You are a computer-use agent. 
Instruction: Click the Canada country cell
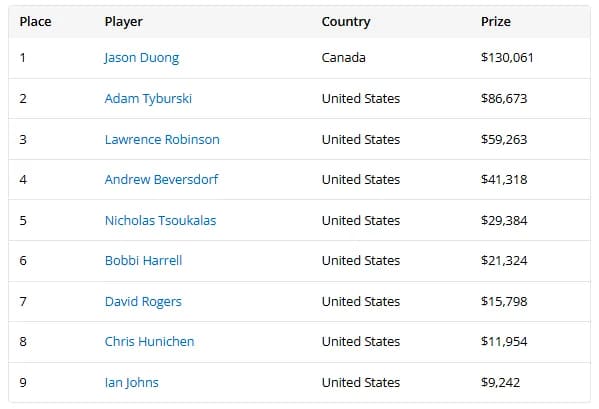tap(343, 58)
